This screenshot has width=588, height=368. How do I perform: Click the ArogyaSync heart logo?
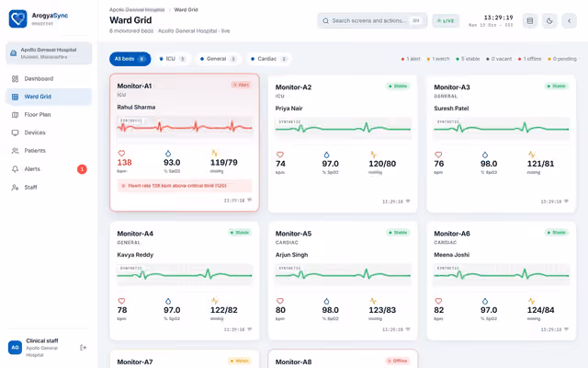(17, 18)
